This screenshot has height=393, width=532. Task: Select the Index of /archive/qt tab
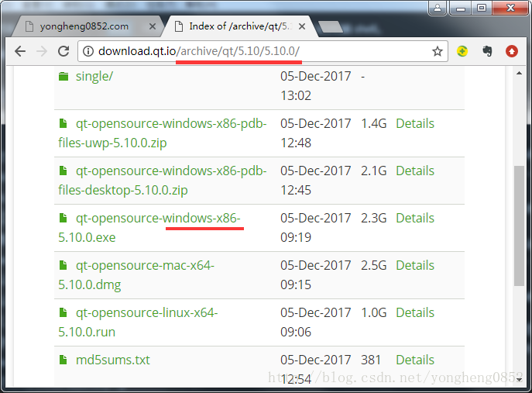click(239, 26)
